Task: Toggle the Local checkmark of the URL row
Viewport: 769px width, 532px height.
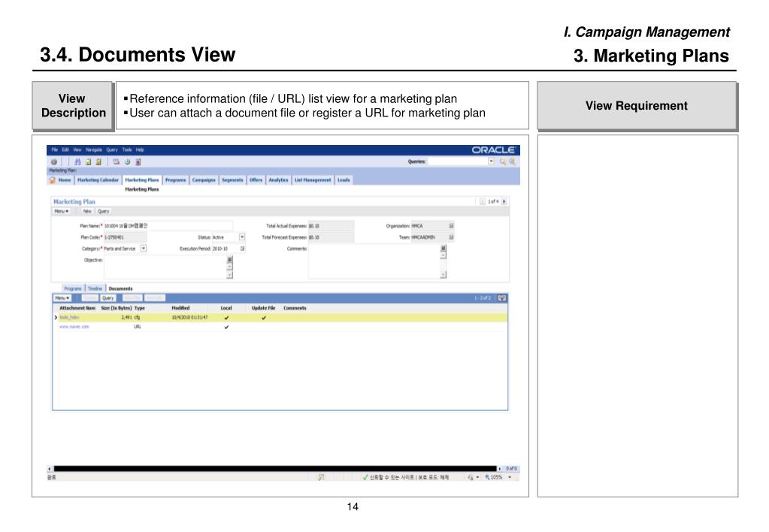Action: click(x=226, y=327)
